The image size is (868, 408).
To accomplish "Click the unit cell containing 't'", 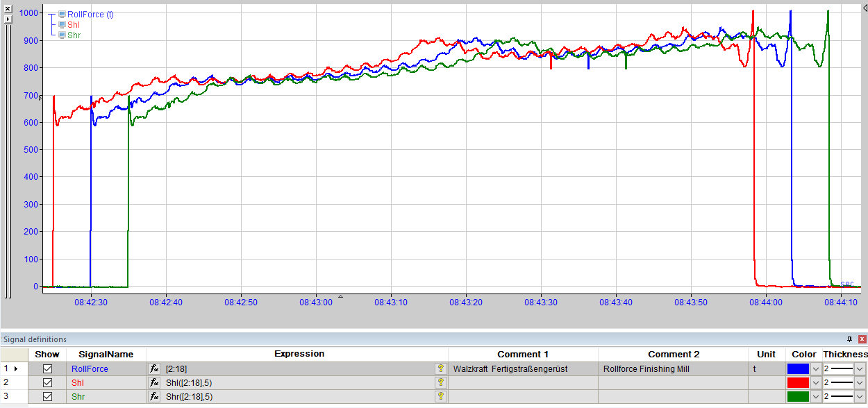I will 767,369.
